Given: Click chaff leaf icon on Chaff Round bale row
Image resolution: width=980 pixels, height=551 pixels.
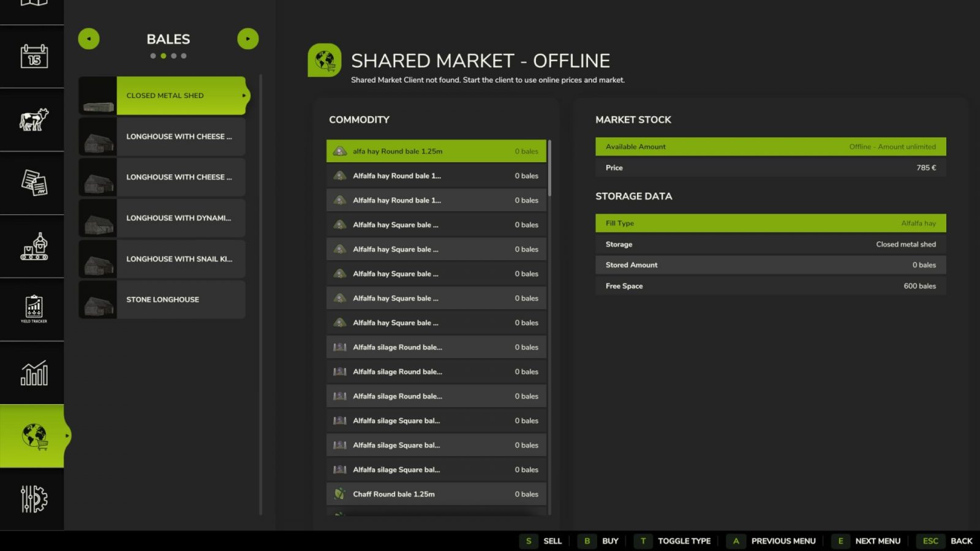Looking at the screenshot, I should coord(340,494).
